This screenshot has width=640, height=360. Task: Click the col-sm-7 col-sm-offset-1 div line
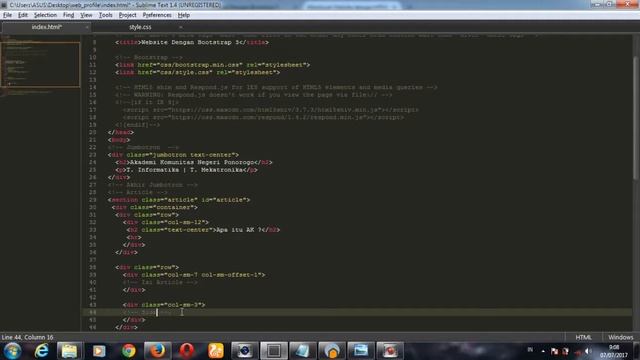coord(194,275)
